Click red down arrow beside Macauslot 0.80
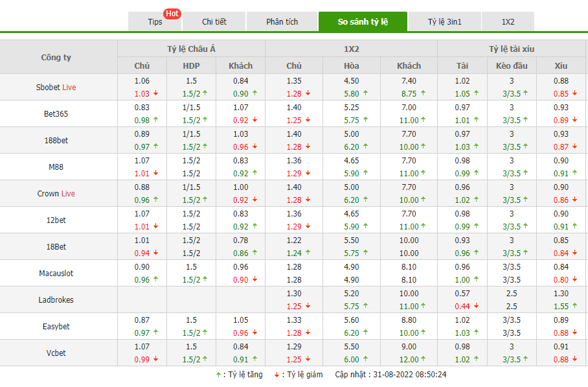The width and height of the screenshot is (588, 387). coord(574,280)
